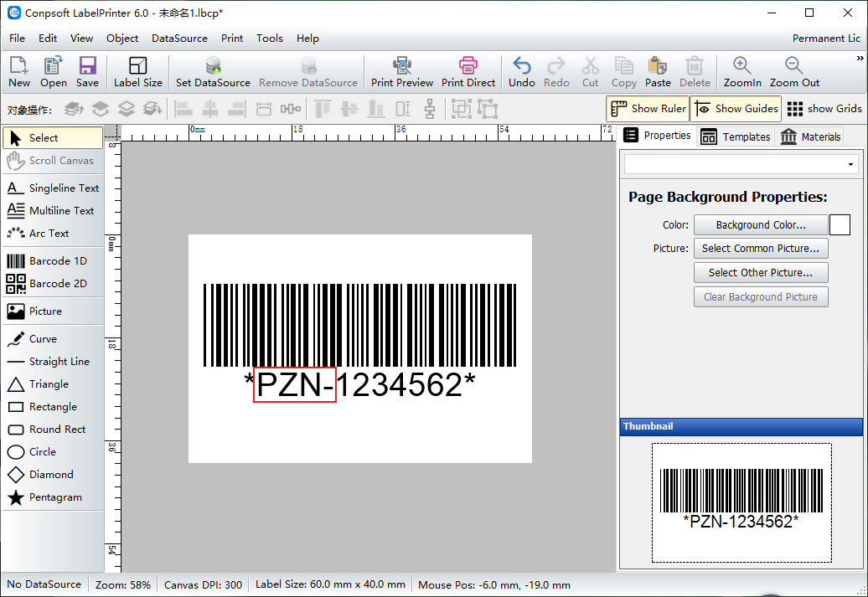Click the "No DataSource" status bar entry
This screenshot has width=868, height=597.
tap(44, 584)
